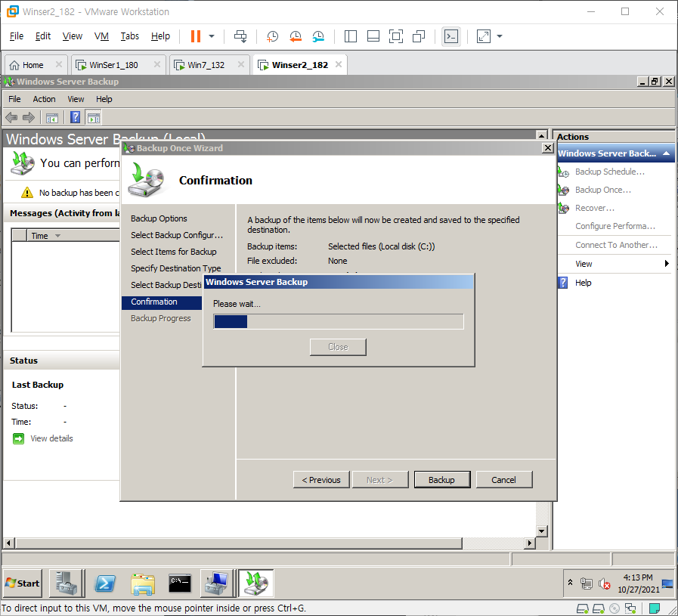Switch to WinSer1_180 tab
This screenshot has width=678, height=616.
[x=113, y=65]
